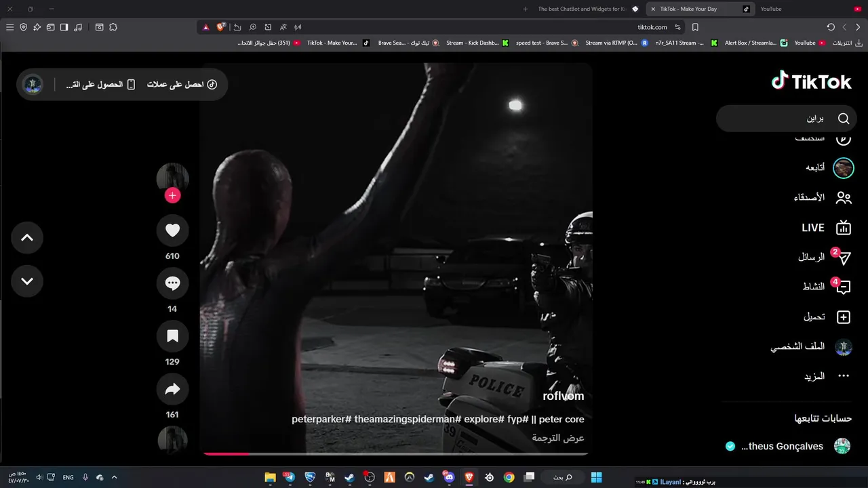
Task: Click the fyp# hashtag
Action: click(x=518, y=419)
